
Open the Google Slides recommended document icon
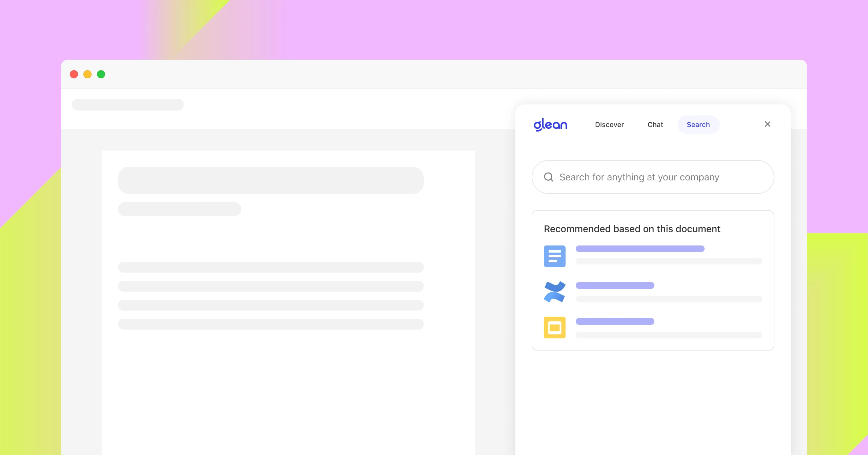point(555,328)
